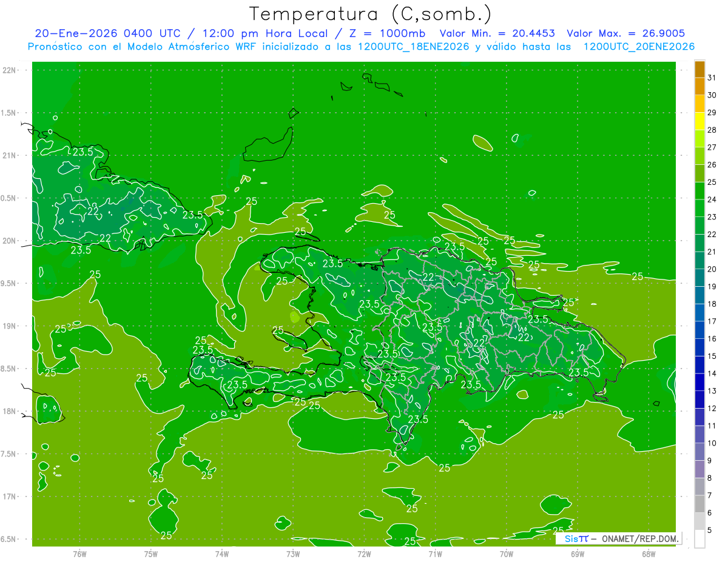
Task: Click 'Pronóstico con el Modelo Atmósferico WRF' text
Action: pyautogui.click(x=143, y=47)
